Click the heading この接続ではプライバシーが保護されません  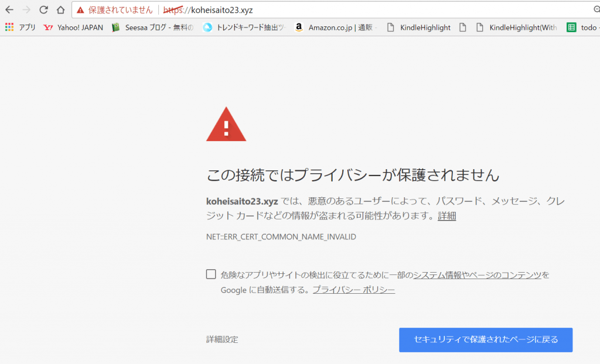353,175
